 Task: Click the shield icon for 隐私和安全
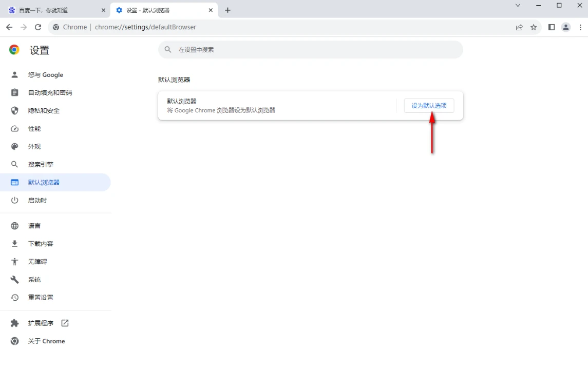(x=14, y=110)
